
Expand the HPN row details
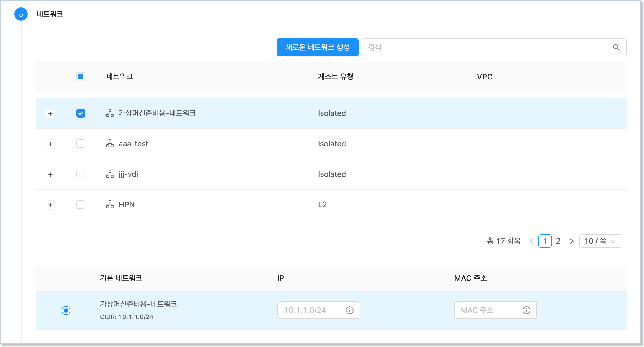50,205
